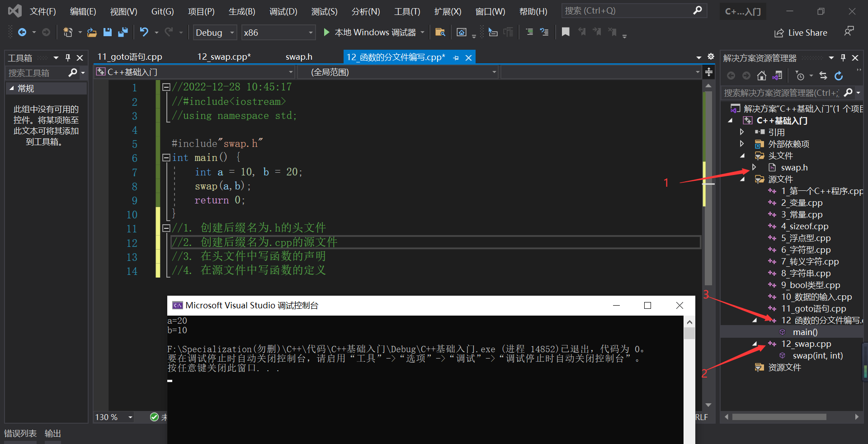
Task: Select 4_sizeof.cpp in Solution Explorer
Action: click(x=805, y=227)
